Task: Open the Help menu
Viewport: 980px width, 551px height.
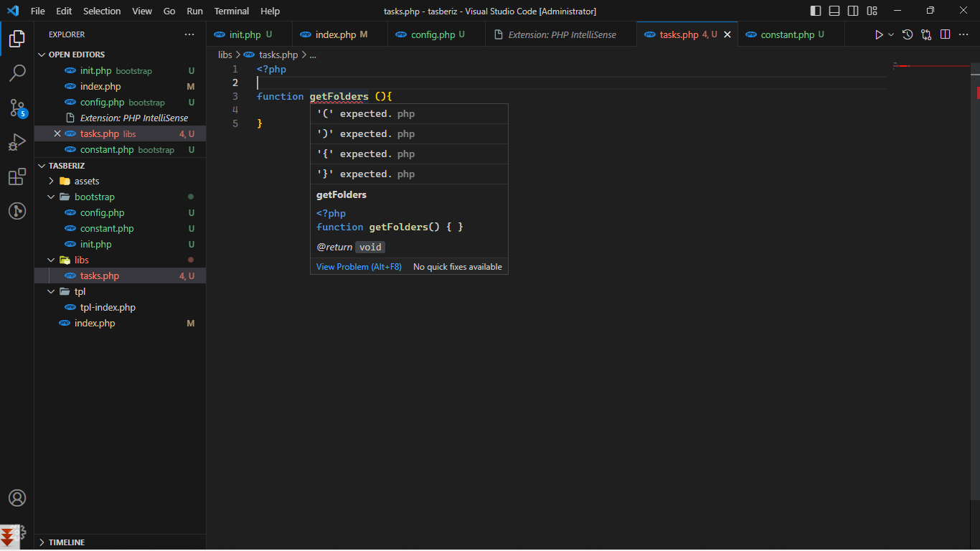Action: [x=270, y=11]
